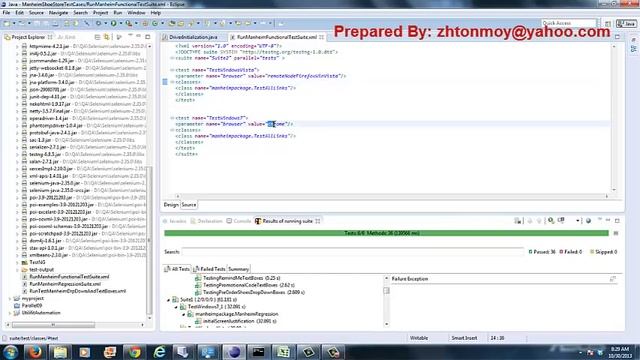Screen dimensions: 640x360
Task: Expand the test-output folder
Action: click(x=18, y=270)
